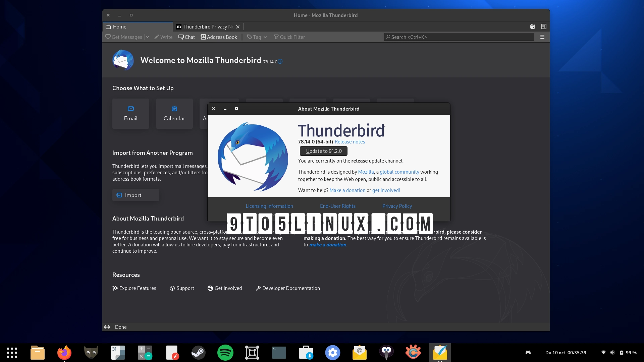Expand the Get Messages dropdown
Screen dimensions: 644x362
(x=148, y=37)
